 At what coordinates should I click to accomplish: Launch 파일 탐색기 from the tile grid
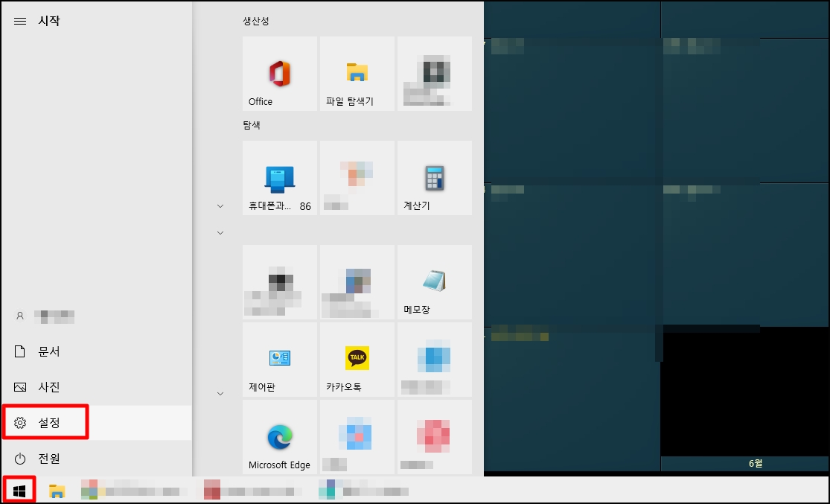(x=357, y=73)
